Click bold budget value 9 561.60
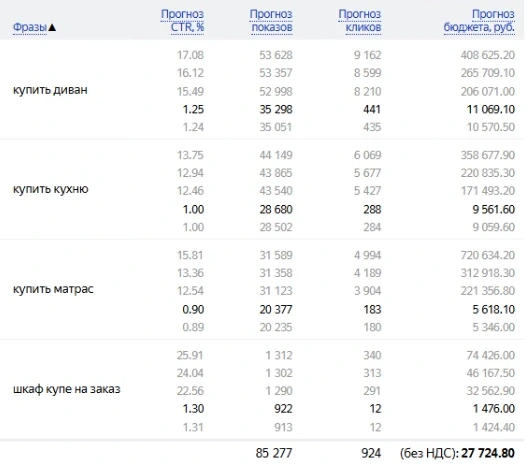 [x=494, y=209]
